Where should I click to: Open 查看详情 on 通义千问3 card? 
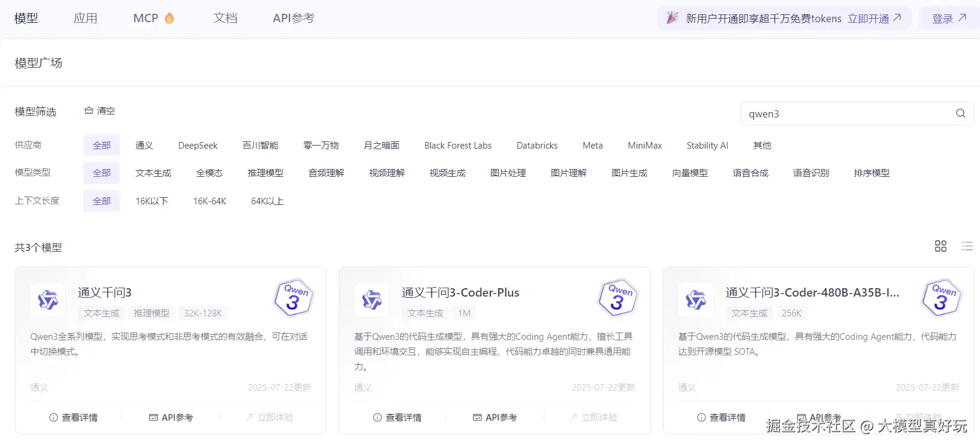[x=74, y=418]
